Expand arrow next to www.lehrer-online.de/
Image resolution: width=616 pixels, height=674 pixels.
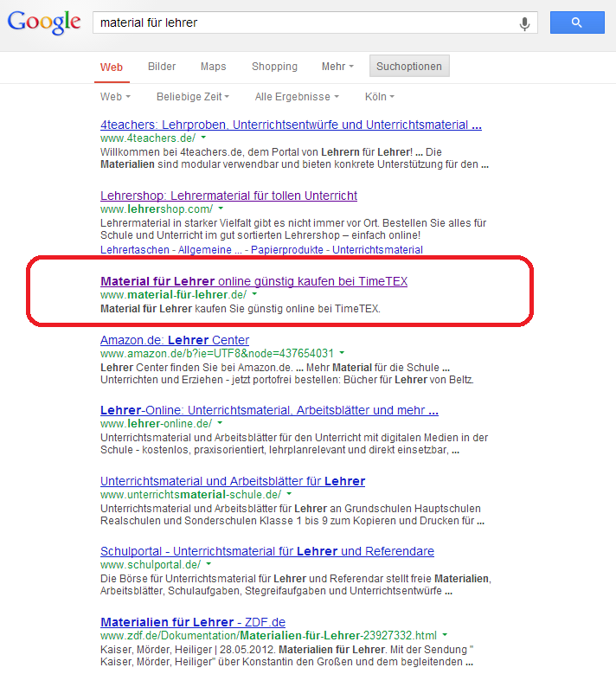pos(220,423)
